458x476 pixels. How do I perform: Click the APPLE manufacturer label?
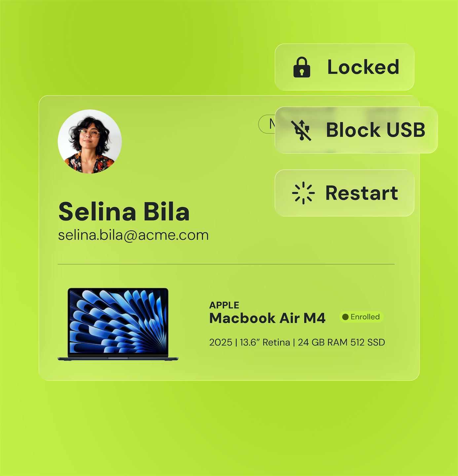[x=224, y=305]
